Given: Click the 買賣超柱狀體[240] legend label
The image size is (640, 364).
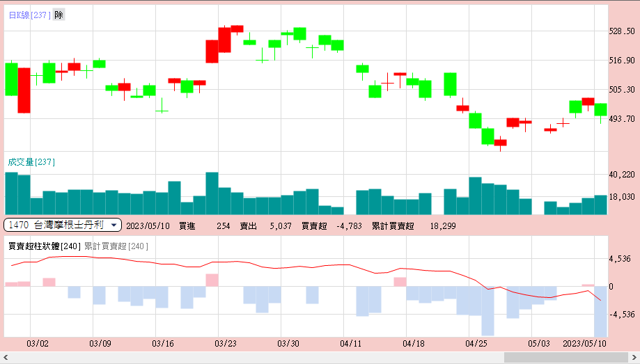Looking at the screenshot, I should coord(45,246).
